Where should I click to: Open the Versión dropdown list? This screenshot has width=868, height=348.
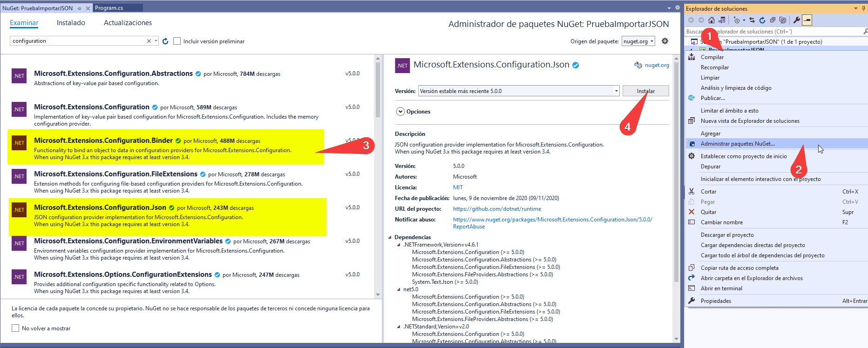tap(616, 91)
